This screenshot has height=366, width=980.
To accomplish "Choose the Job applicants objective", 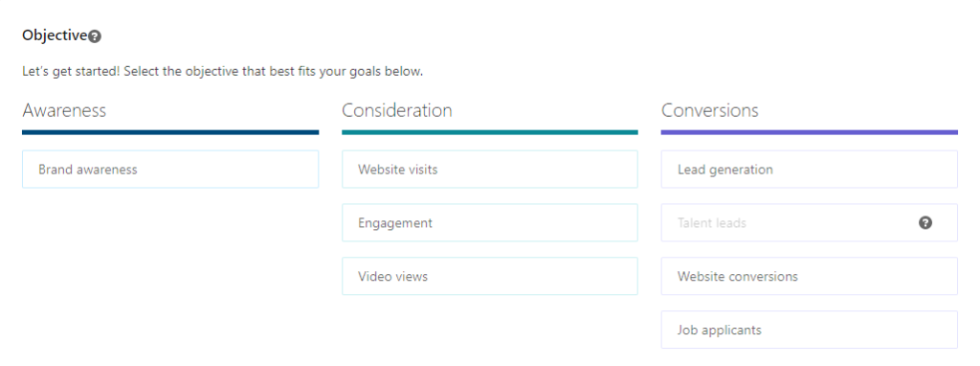I will point(810,330).
